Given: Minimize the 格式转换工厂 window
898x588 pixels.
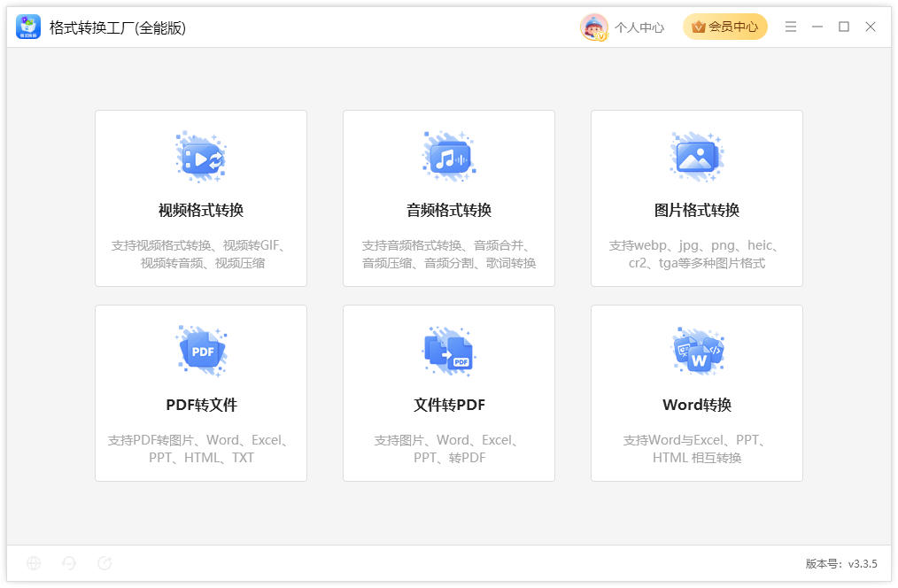Looking at the screenshot, I should tap(817, 27).
